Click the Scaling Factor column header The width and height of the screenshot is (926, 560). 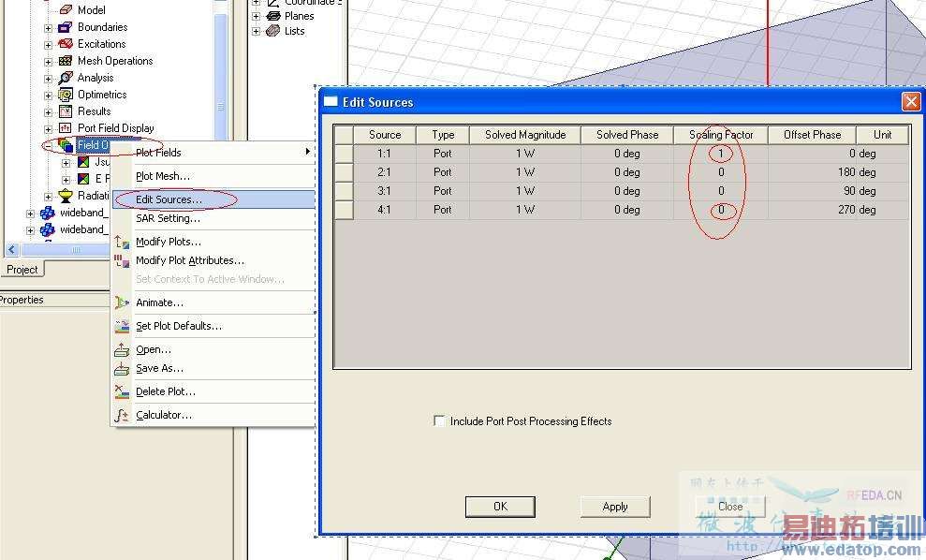(x=721, y=135)
